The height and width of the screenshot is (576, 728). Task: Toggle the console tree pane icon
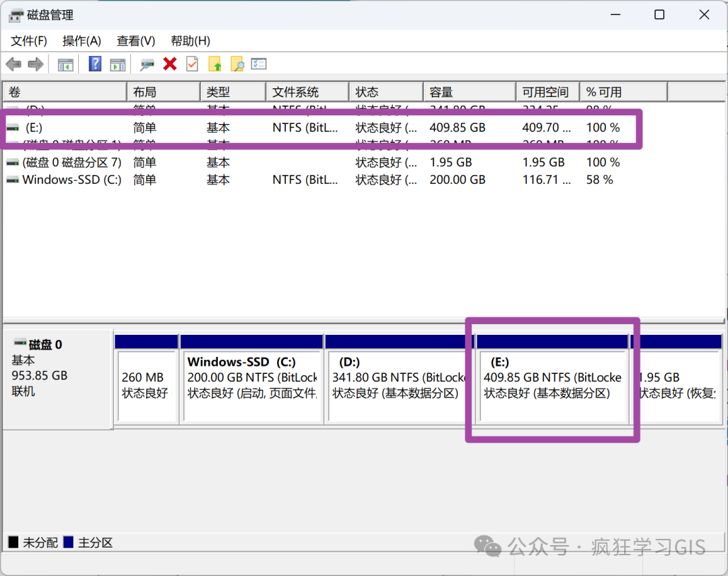(65, 63)
